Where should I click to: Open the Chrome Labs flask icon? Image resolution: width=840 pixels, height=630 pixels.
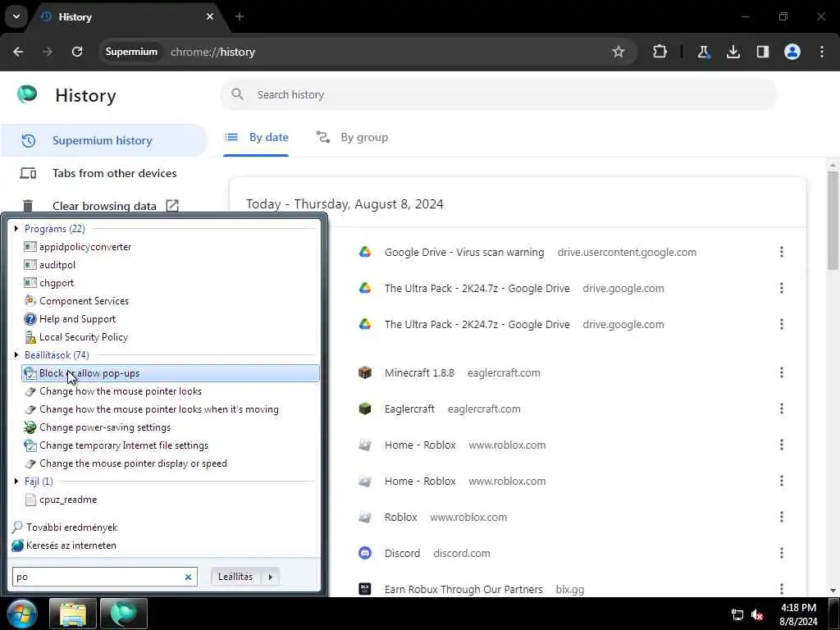point(703,52)
